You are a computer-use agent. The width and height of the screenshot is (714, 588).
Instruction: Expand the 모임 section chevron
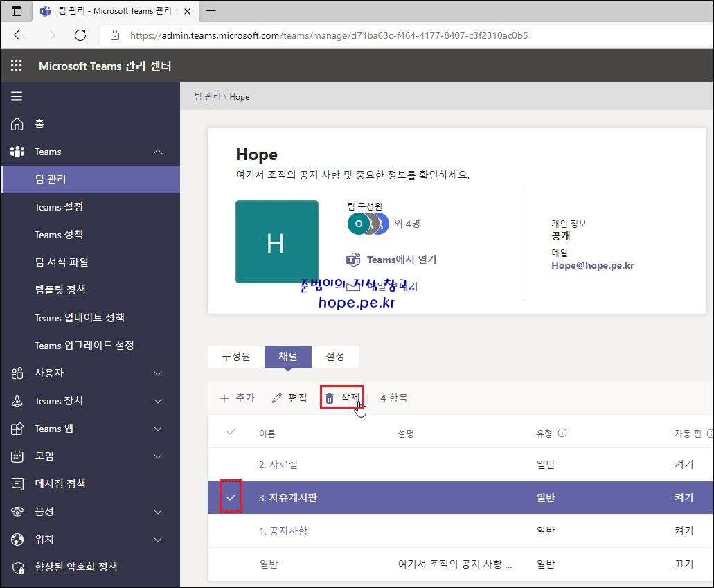pos(158,456)
